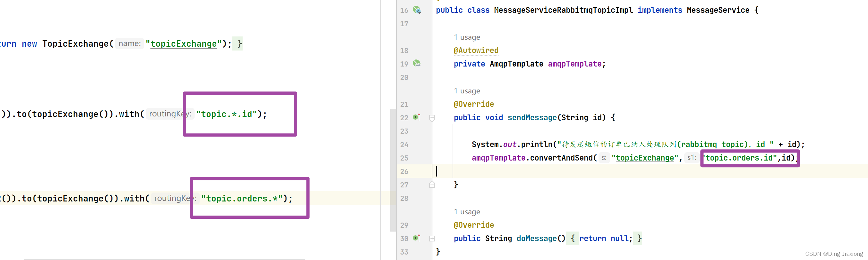
Task: Click the '1 usage' hint above @Autowired
Action: coord(467,37)
